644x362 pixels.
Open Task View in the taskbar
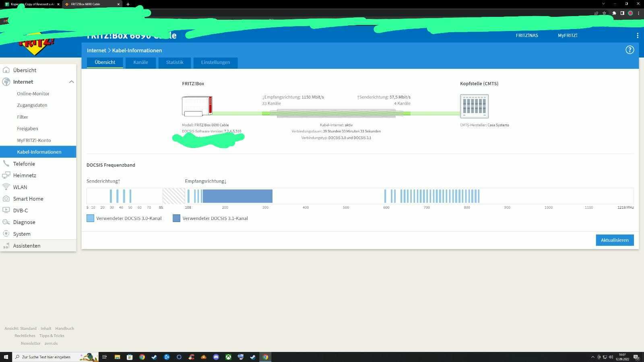(x=105, y=357)
